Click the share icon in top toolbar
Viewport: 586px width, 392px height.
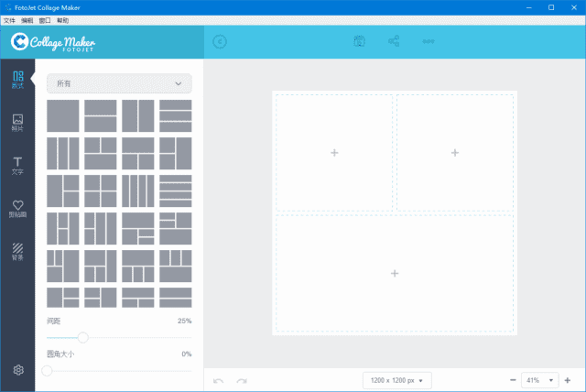click(394, 41)
